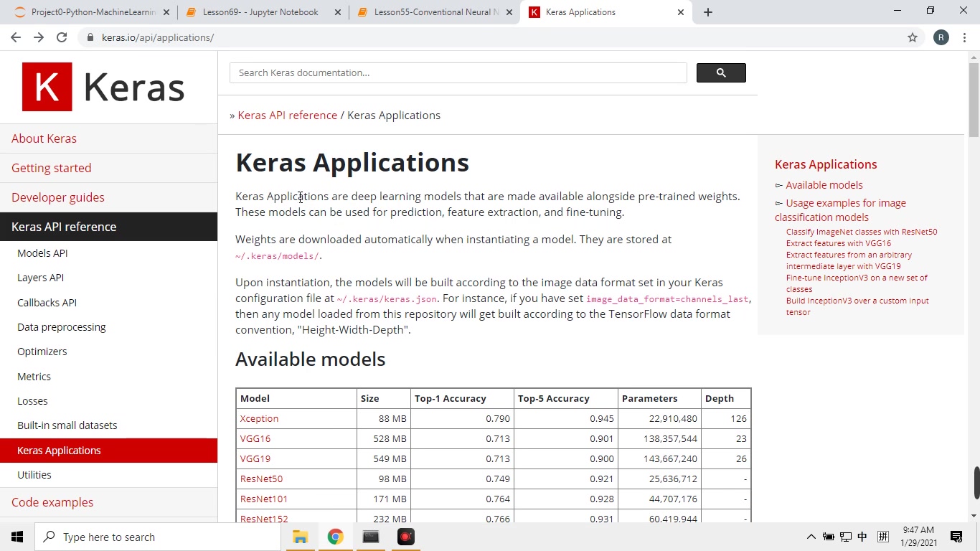Image resolution: width=980 pixels, height=551 pixels.
Task: Click the Keras logo
Action: [x=103, y=87]
